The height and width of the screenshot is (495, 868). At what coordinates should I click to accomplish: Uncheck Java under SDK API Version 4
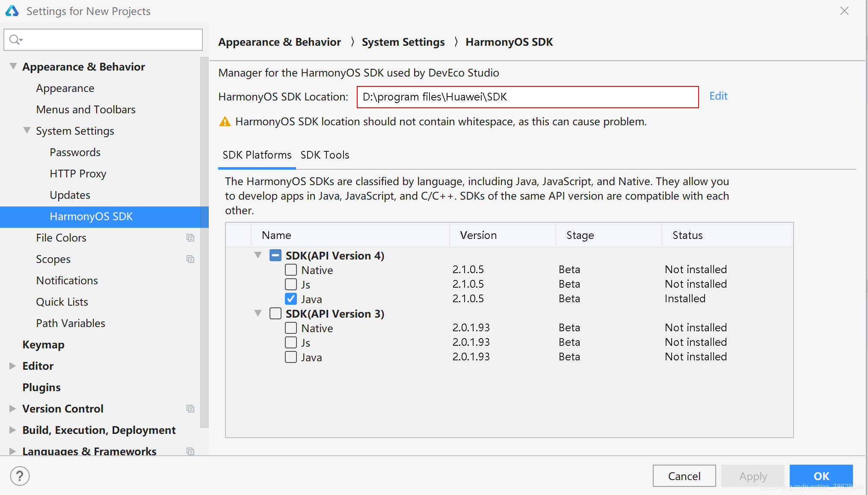[291, 299]
